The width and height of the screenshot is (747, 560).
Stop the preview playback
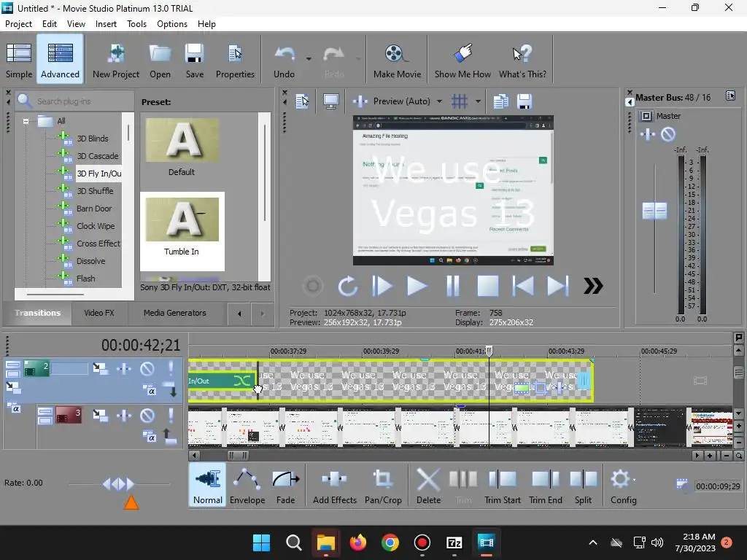tap(488, 286)
